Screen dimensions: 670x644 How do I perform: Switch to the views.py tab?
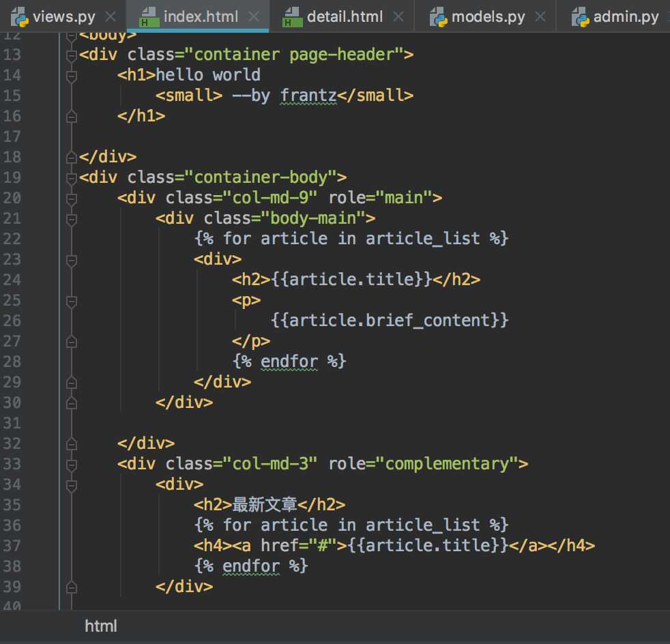click(x=63, y=16)
